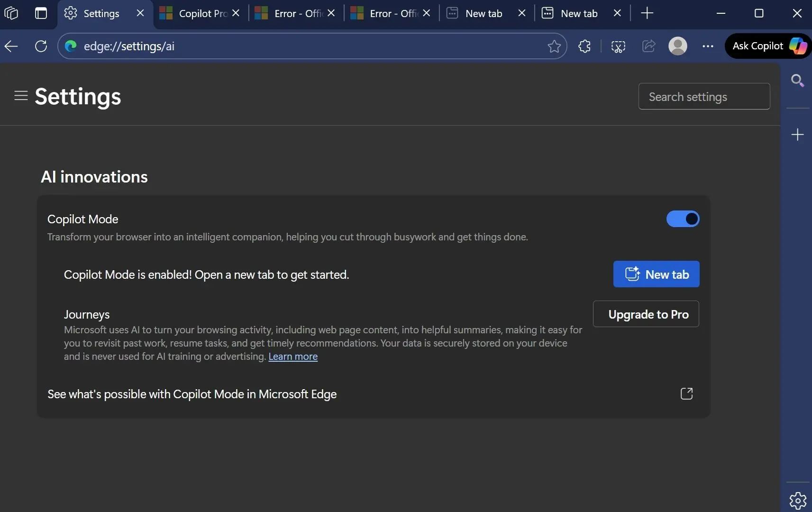Open the Learn more link
This screenshot has height=512, width=812.
tap(293, 357)
